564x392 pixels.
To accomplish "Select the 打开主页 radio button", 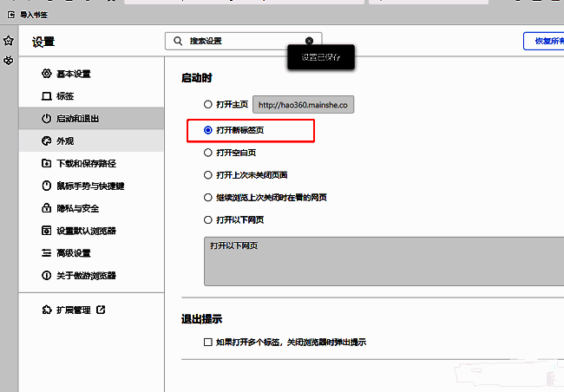I will coord(207,105).
